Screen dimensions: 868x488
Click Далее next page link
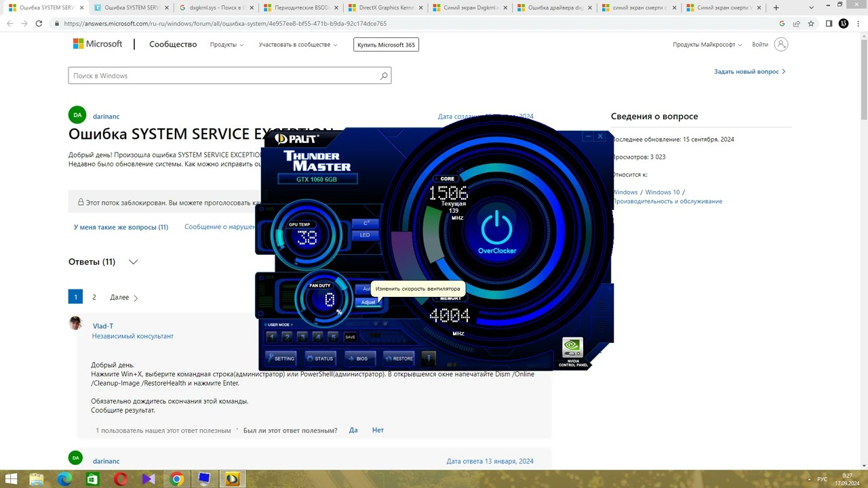(123, 298)
